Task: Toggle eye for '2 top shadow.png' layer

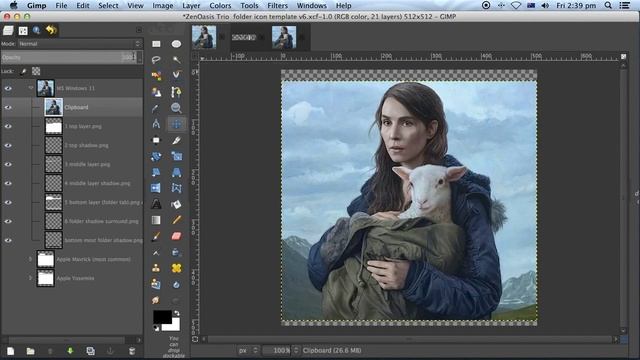Action: (8, 145)
